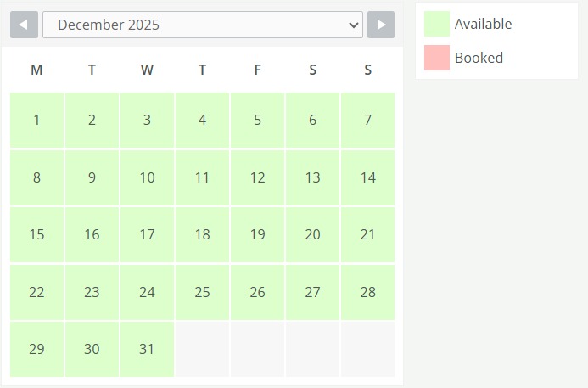Choose Sunday December 7

(x=367, y=120)
